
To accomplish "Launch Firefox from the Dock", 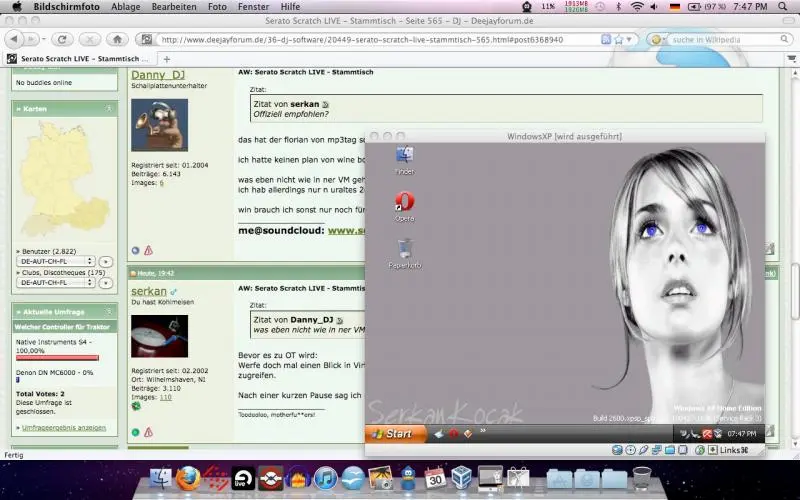I will point(188,479).
